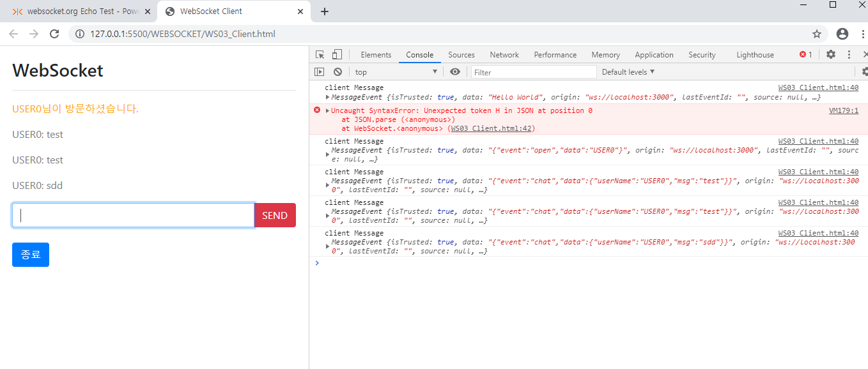Select the 'USER0: sdd' chat message

coord(38,186)
